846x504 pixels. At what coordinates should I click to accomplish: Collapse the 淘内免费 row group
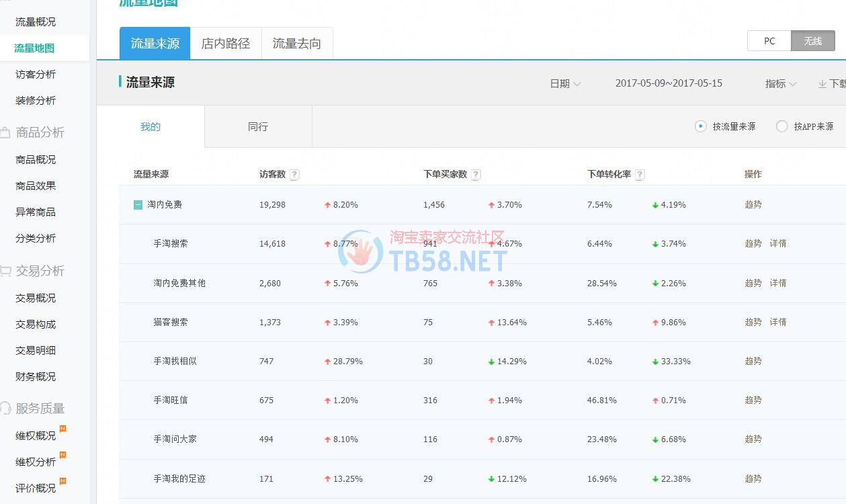[138, 205]
